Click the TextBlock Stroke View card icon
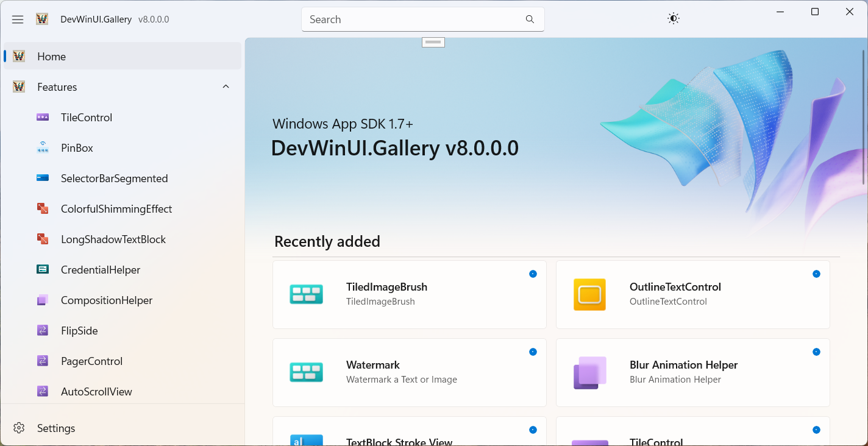868x446 pixels. (306, 441)
